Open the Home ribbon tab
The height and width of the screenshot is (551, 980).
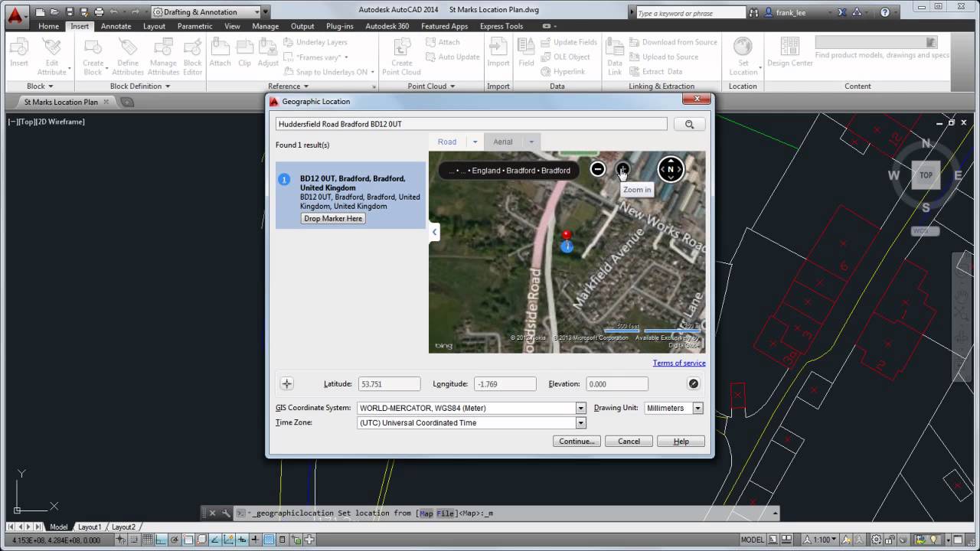48,26
